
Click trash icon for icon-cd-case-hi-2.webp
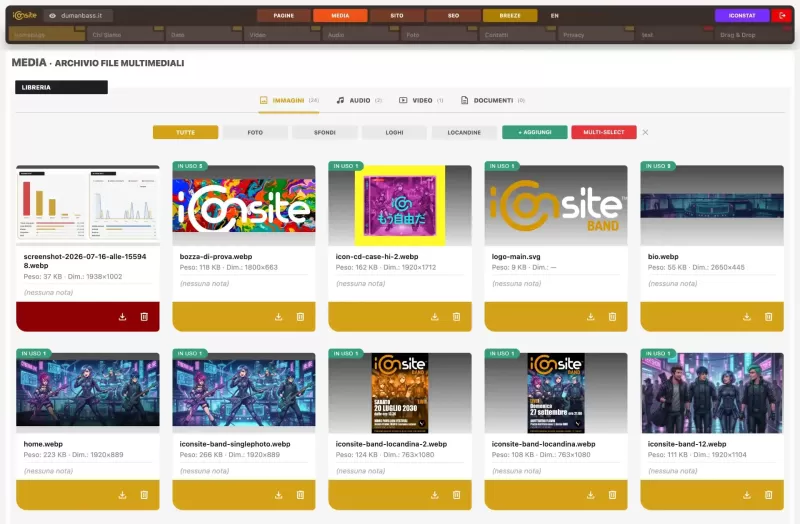457,317
